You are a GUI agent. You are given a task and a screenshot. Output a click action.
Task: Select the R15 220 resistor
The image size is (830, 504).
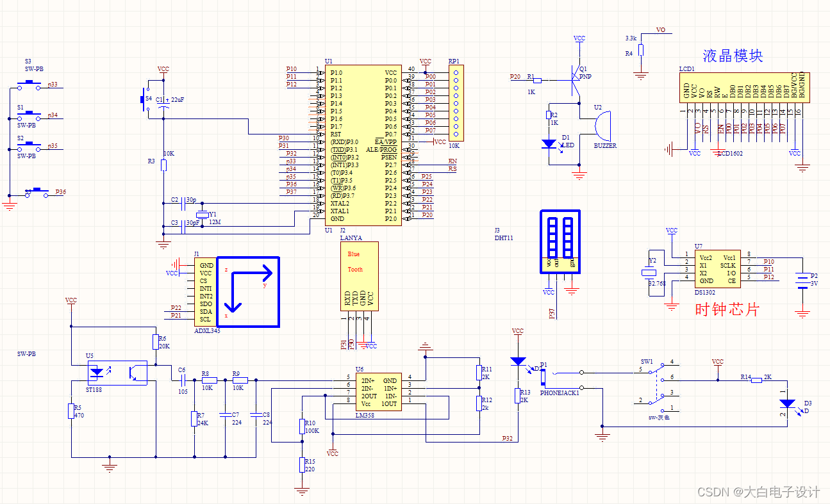[x=301, y=465]
